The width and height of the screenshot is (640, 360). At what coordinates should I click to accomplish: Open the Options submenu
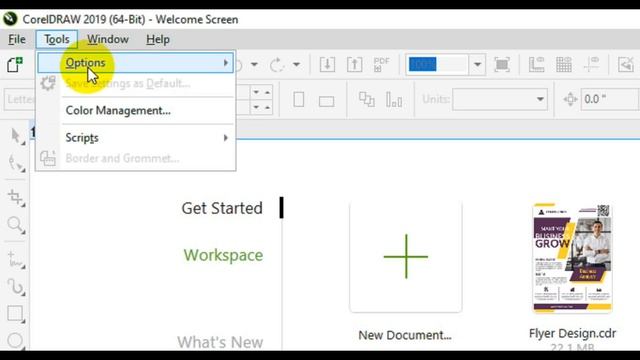coord(136,63)
